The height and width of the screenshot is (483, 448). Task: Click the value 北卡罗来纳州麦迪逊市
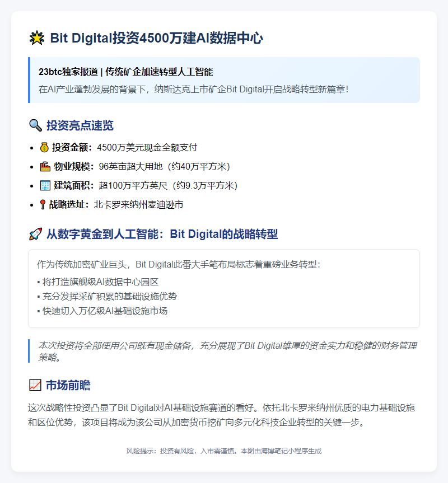point(139,204)
